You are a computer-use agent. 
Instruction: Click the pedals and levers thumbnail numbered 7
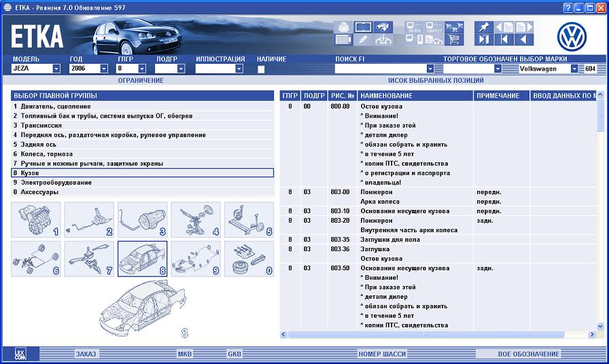pos(89,259)
